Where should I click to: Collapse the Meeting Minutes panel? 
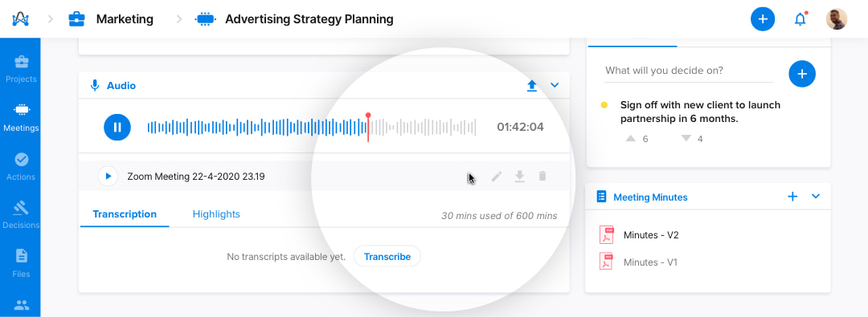click(x=816, y=196)
